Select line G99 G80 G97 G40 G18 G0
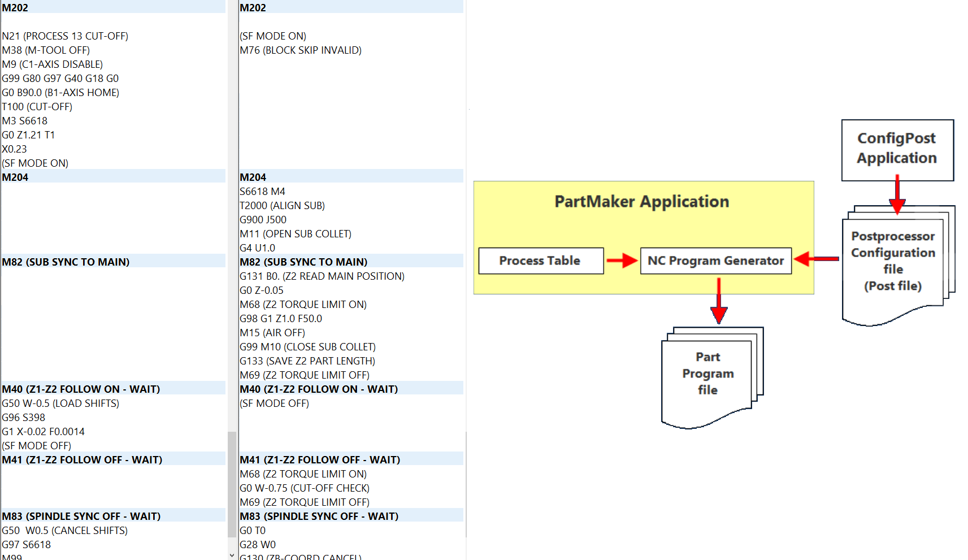The image size is (968, 560). click(60, 79)
